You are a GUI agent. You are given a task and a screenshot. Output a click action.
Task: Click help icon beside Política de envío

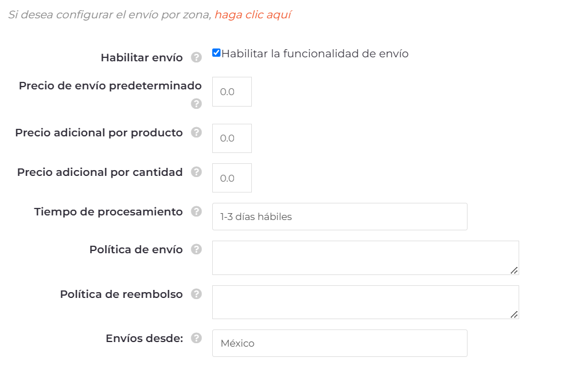click(196, 249)
